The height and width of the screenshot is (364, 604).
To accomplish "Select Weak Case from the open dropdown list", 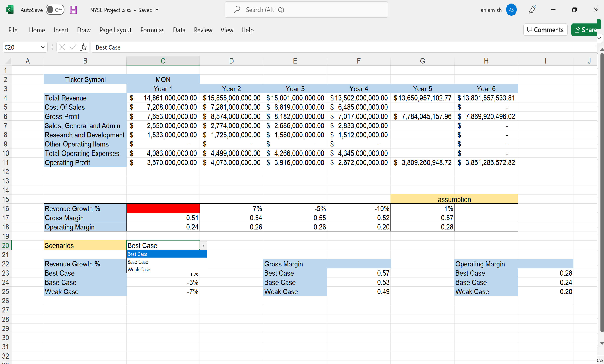I will click(x=139, y=270).
